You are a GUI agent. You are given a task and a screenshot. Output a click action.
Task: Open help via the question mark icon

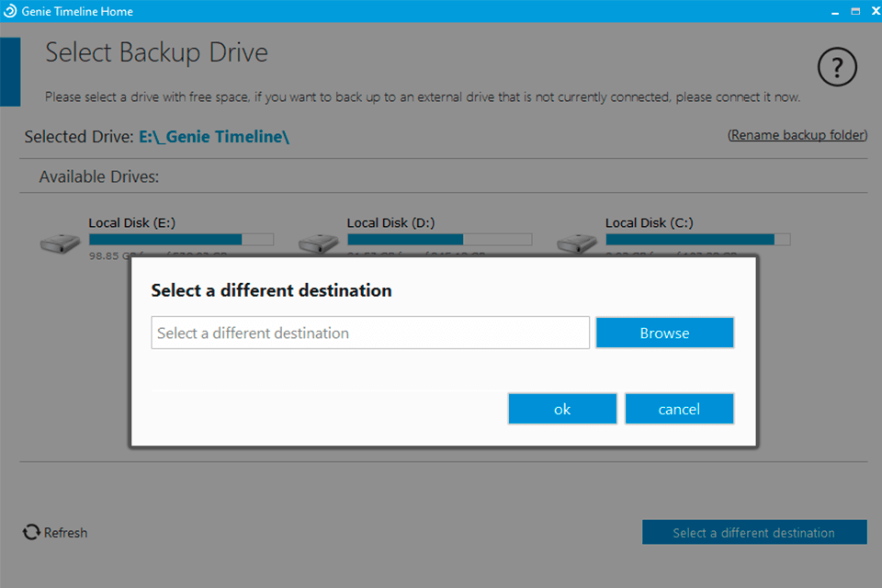pyautogui.click(x=837, y=67)
